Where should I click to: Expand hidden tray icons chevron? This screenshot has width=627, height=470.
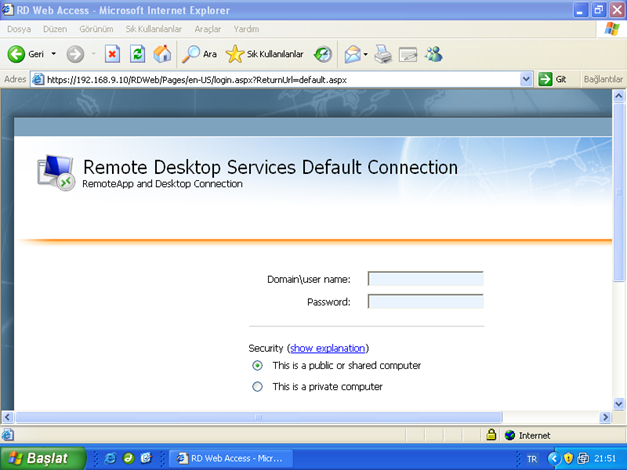click(x=553, y=458)
